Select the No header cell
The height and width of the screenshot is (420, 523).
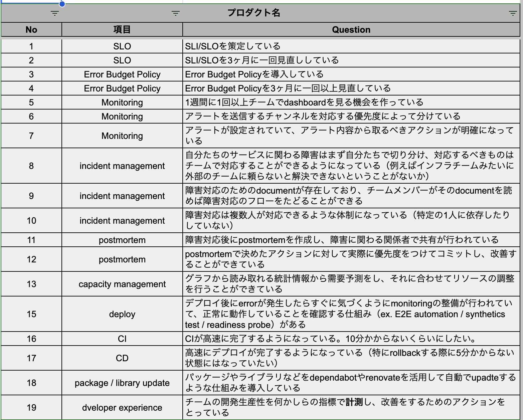tap(31, 30)
